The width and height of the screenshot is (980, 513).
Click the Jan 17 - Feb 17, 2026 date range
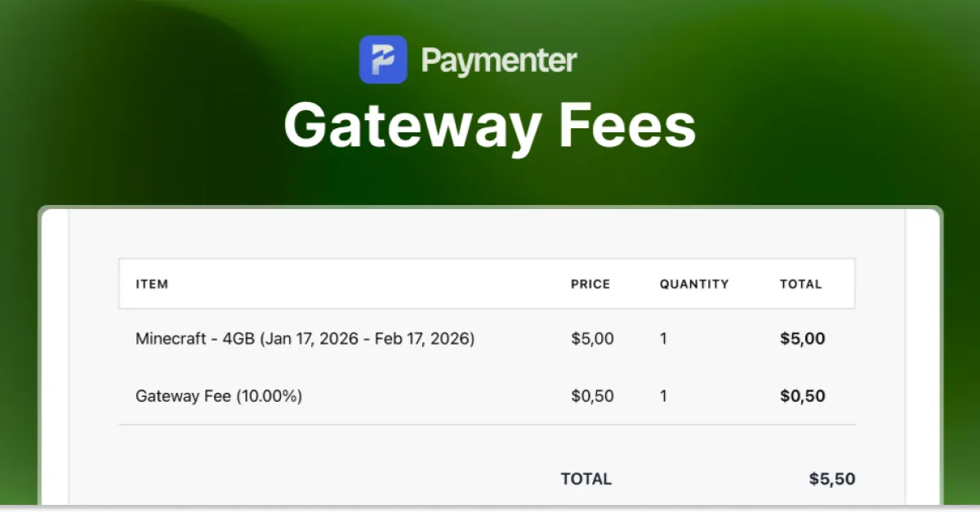tap(367, 338)
